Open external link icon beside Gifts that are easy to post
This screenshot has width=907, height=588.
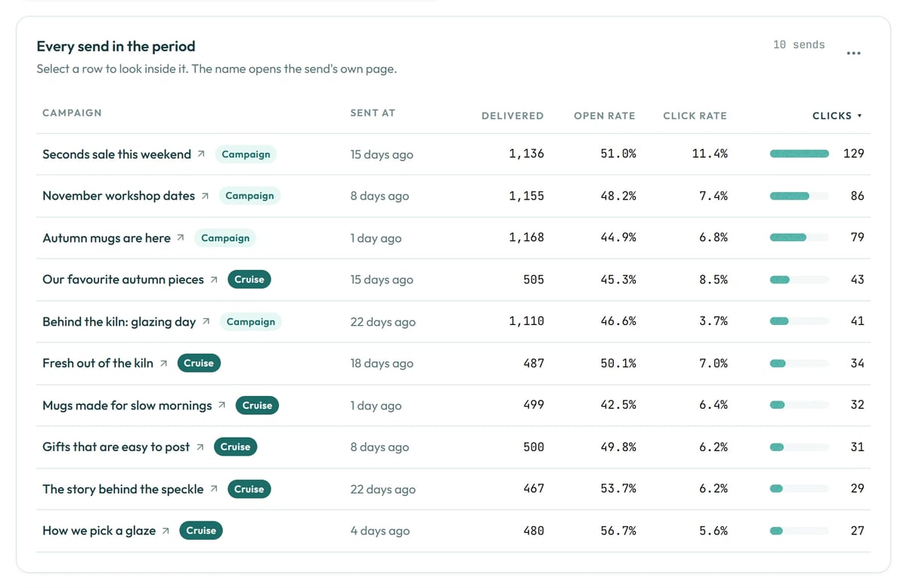200,447
